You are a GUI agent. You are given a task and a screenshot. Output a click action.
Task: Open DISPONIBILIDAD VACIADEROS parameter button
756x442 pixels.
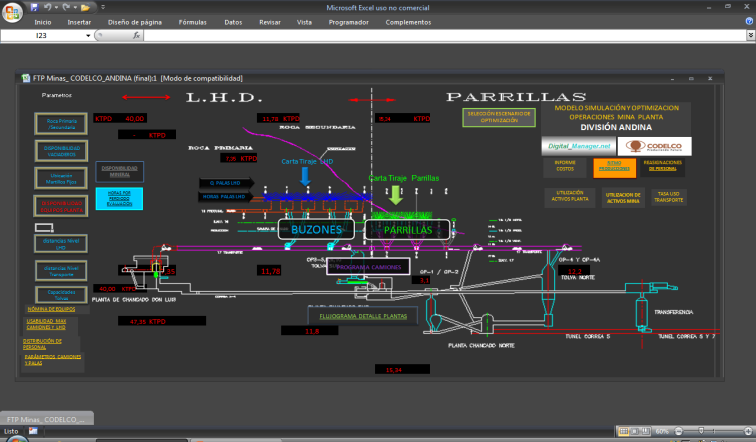coord(61,151)
